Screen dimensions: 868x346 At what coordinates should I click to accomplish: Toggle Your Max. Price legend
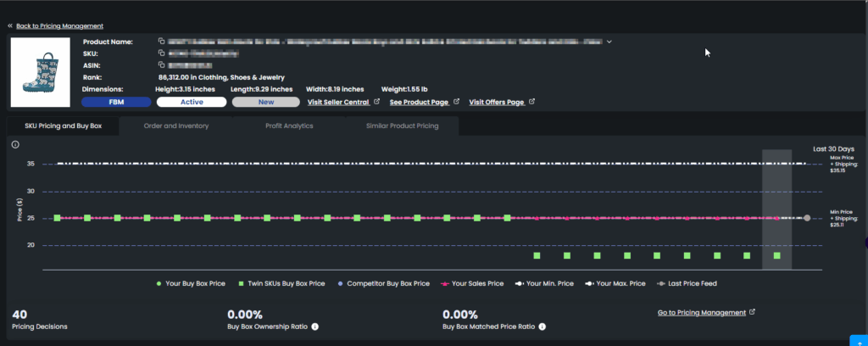click(x=615, y=283)
